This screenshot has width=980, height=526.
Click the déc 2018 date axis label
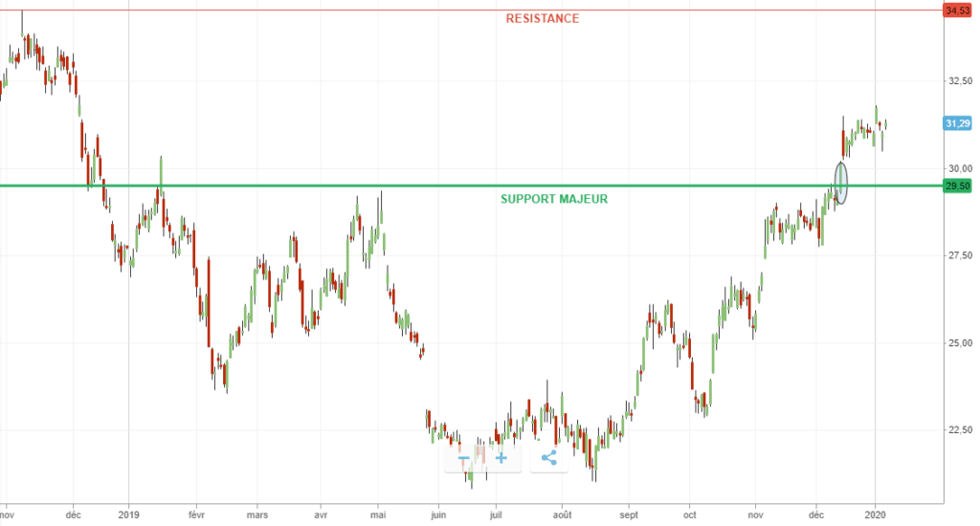[x=73, y=515]
